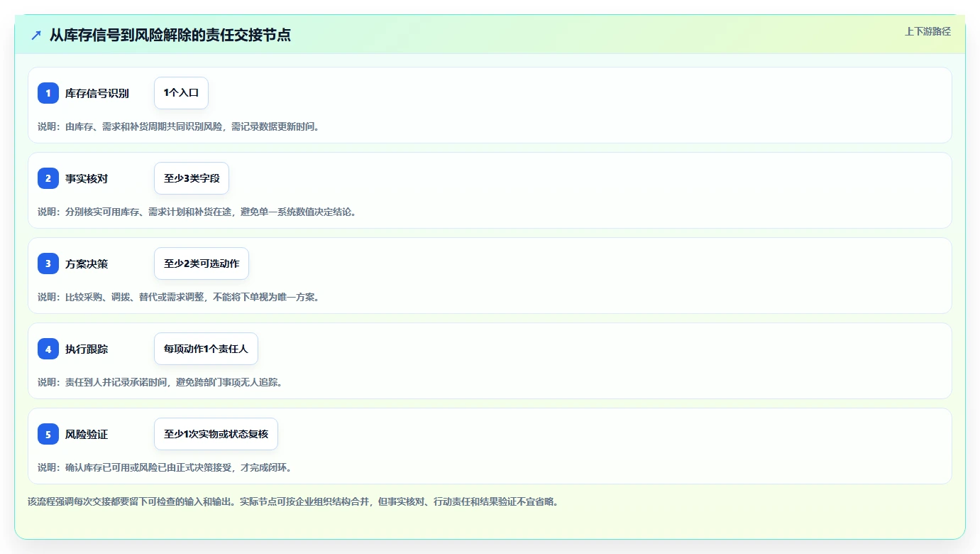
Task: Click the 至少3类字段 tag
Action: [x=192, y=178]
